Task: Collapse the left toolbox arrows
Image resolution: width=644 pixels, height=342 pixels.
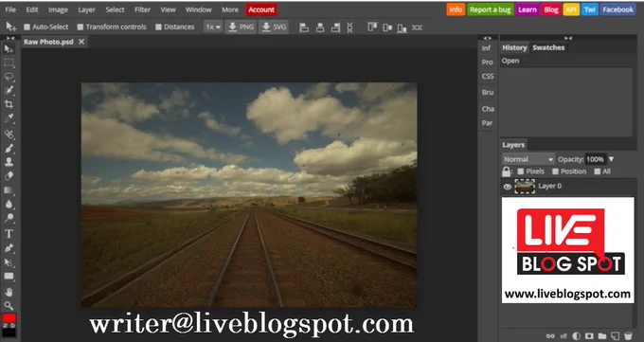Action: 10,38
